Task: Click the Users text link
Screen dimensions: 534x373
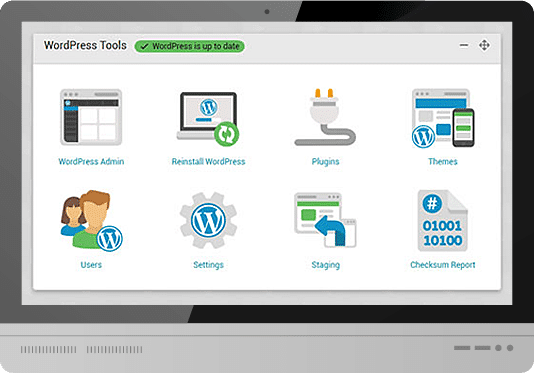Action: click(x=91, y=265)
